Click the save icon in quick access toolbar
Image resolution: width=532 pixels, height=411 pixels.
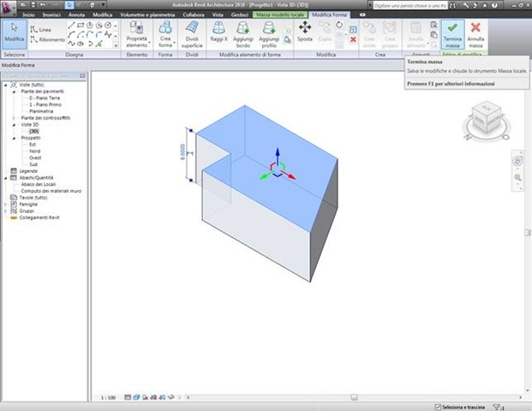pyautogui.click(x=33, y=5)
